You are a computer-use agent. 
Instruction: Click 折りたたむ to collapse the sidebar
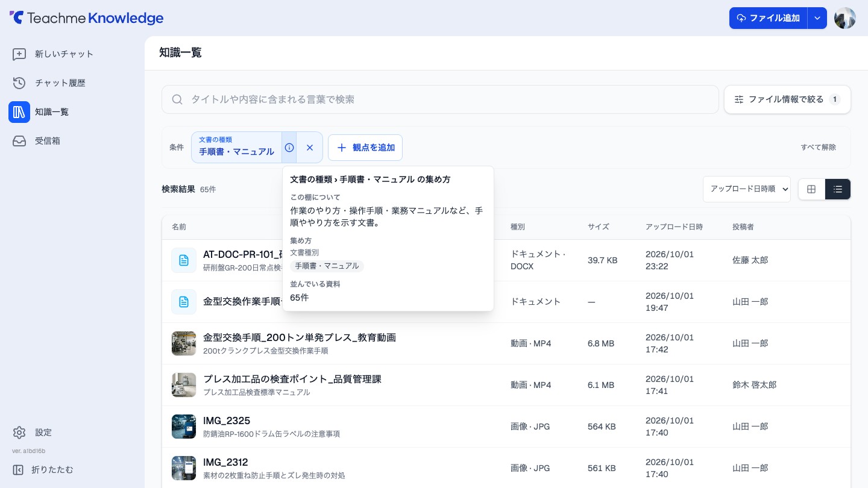52,470
